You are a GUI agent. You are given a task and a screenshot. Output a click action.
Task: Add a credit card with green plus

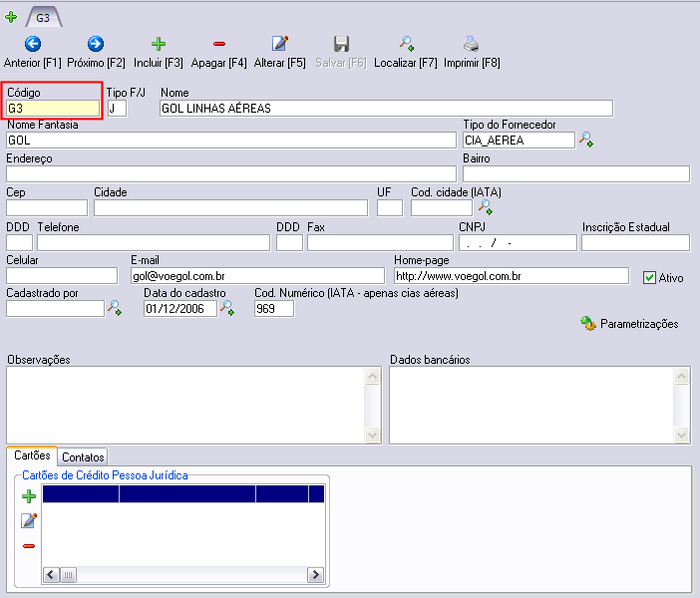(x=29, y=495)
